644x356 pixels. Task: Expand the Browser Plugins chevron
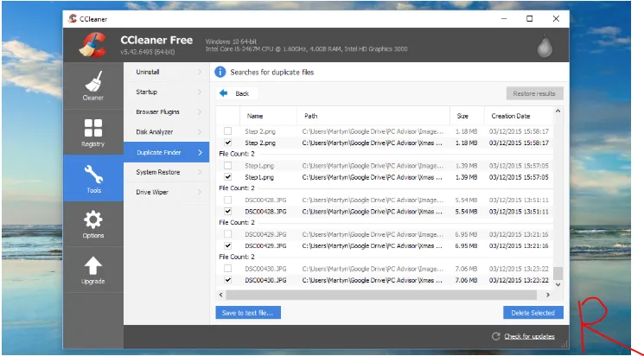(x=200, y=111)
